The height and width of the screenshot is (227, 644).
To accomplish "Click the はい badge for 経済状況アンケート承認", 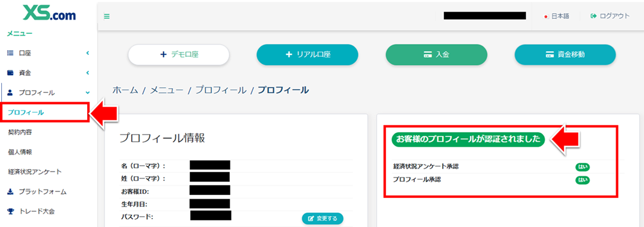I will pyautogui.click(x=582, y=167).
